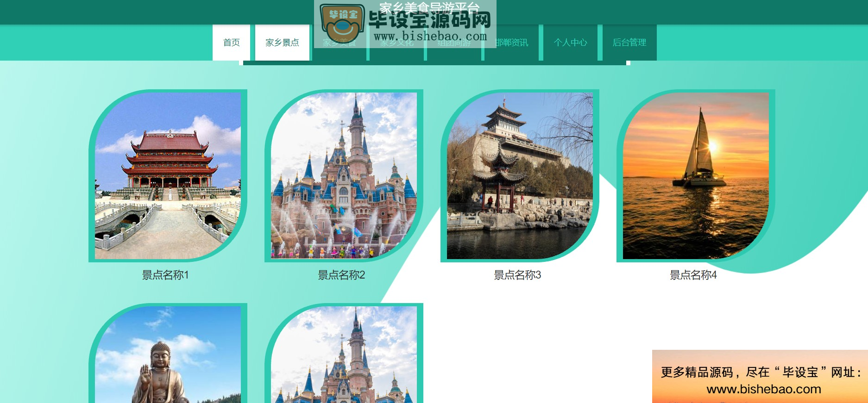Image resolution: width=868 pixels, height=403 pixels.
Task: Open the castle photo above 景点名称2
Action: pyautogui.click(x=344, y=176)
